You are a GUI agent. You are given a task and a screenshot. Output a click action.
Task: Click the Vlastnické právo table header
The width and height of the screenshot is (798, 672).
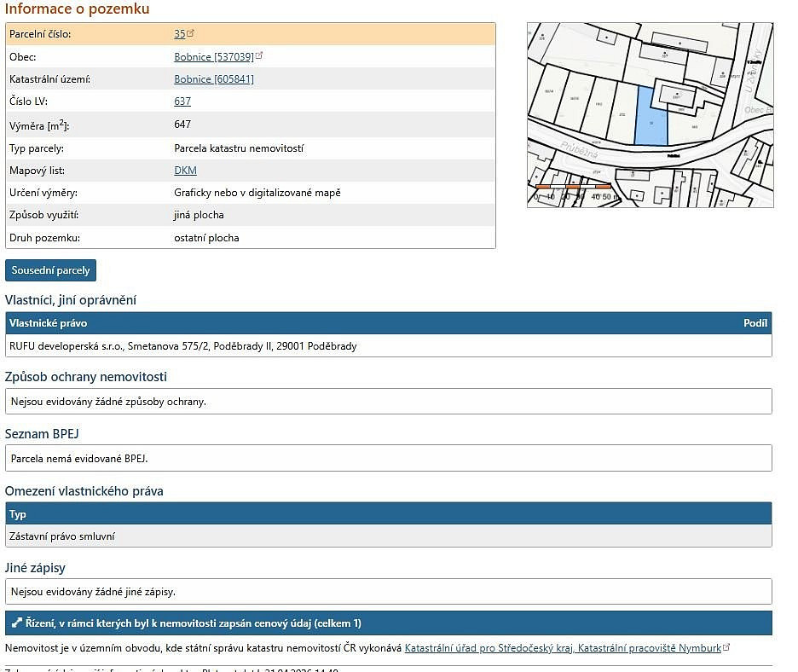49,323
